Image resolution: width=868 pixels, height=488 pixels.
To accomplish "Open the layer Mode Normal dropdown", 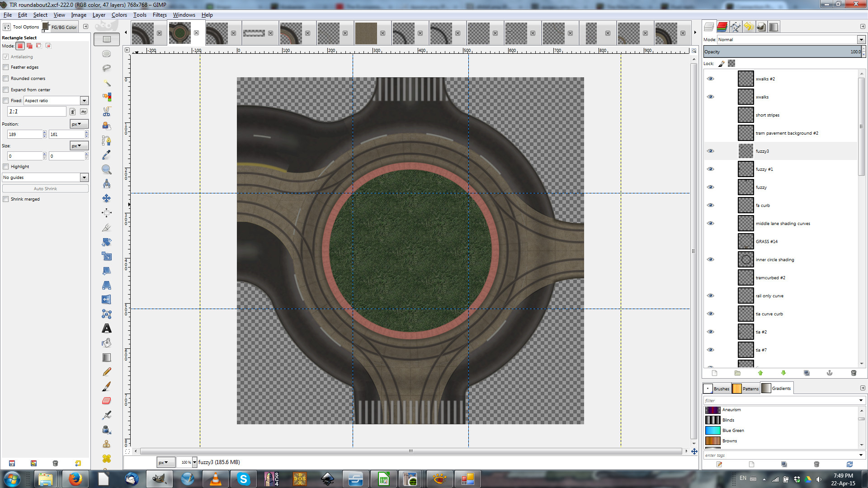I will [x=861, y=40].
